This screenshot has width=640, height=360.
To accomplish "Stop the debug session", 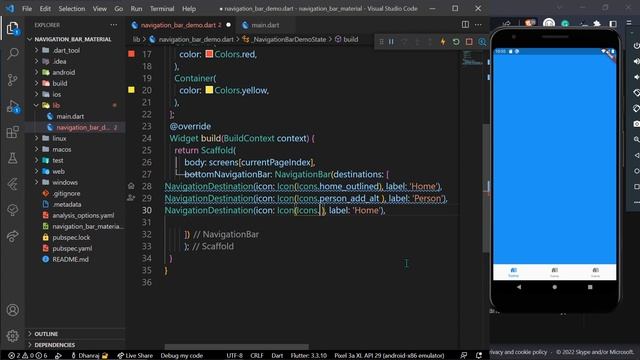I will (x=469, y=42).
